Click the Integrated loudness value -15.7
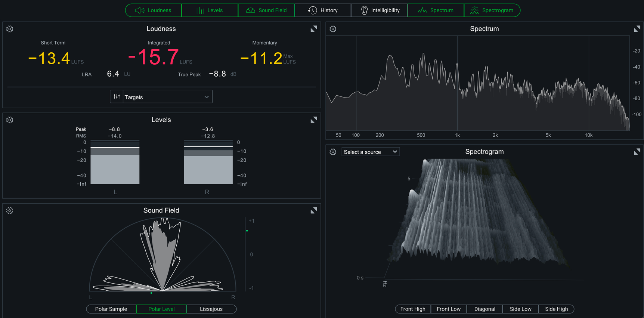The image size is (644, 318). tap(154, 57)
